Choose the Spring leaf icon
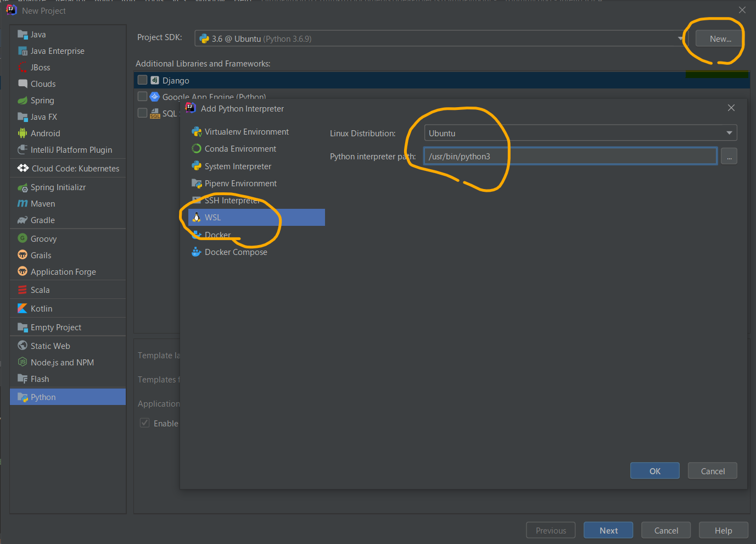Viewport: 756px width, 544px height. click(x=23, y=101)
